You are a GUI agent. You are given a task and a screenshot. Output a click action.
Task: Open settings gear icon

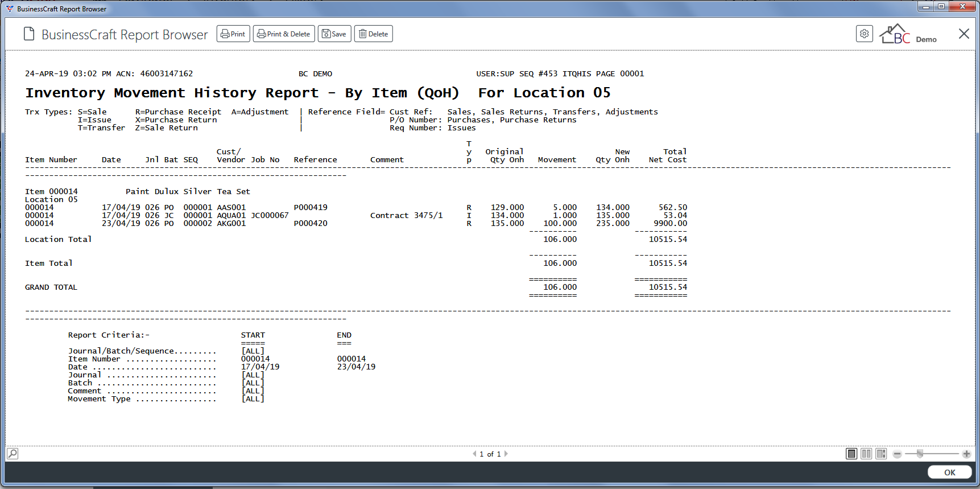865,34
